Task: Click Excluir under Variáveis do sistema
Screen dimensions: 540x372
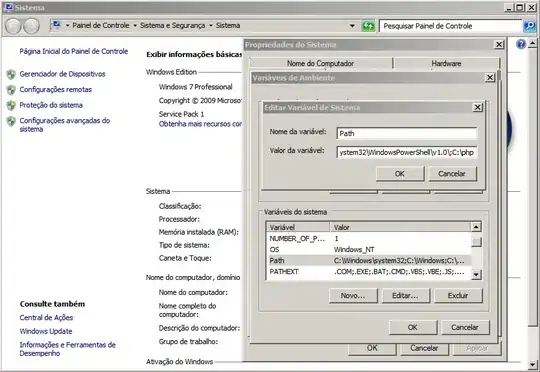Action: (458, 296)
